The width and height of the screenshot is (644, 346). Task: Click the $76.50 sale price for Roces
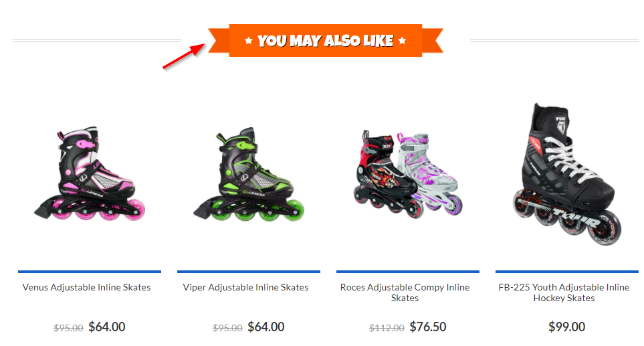pos(428,327)
